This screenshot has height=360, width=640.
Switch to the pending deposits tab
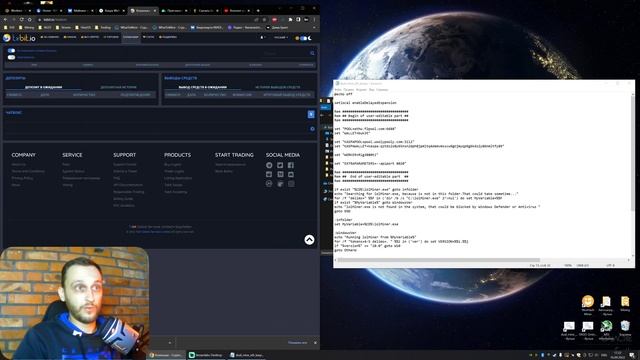tap(44, 87)
